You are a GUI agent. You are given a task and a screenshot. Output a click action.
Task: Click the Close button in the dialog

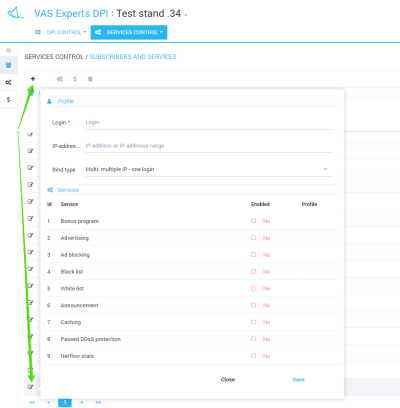click(x=228, y=380)
